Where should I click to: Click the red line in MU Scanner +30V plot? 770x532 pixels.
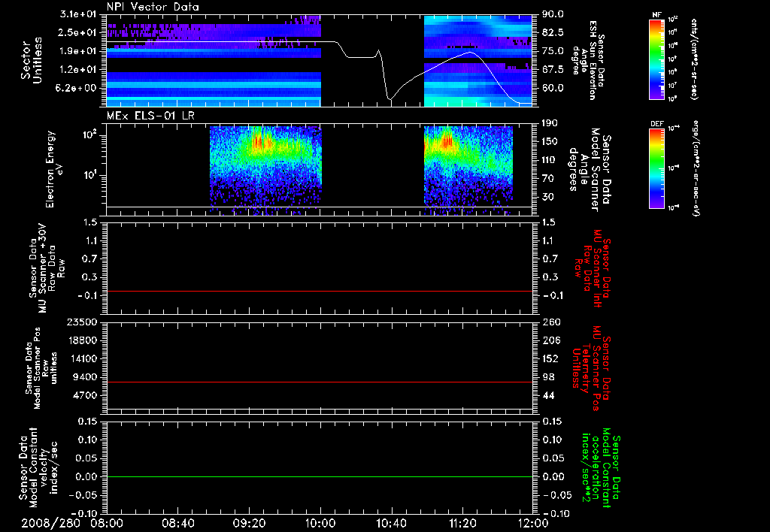click(320, 291)
